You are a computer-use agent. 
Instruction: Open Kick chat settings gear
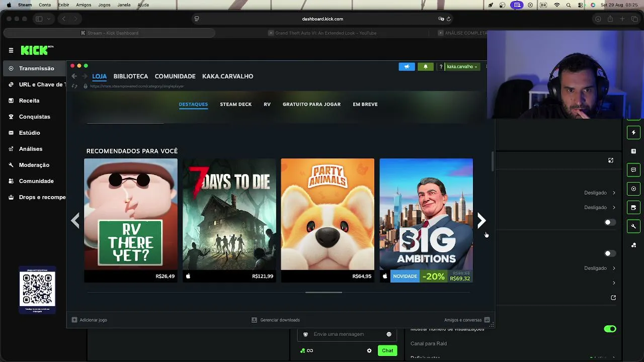pyautogui.click(x=369, y=350)
